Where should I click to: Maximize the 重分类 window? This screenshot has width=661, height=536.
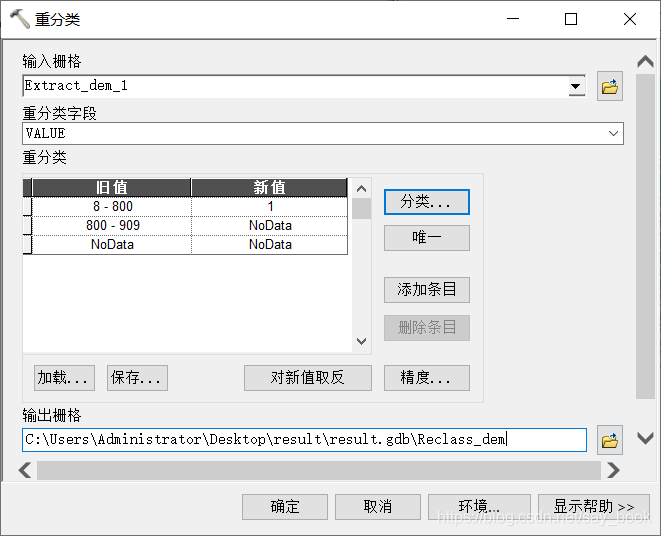tap(571, 19)
